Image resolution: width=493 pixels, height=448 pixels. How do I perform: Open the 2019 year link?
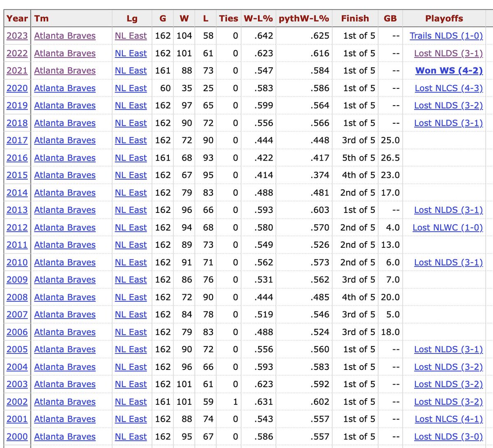tap(17, 106)
